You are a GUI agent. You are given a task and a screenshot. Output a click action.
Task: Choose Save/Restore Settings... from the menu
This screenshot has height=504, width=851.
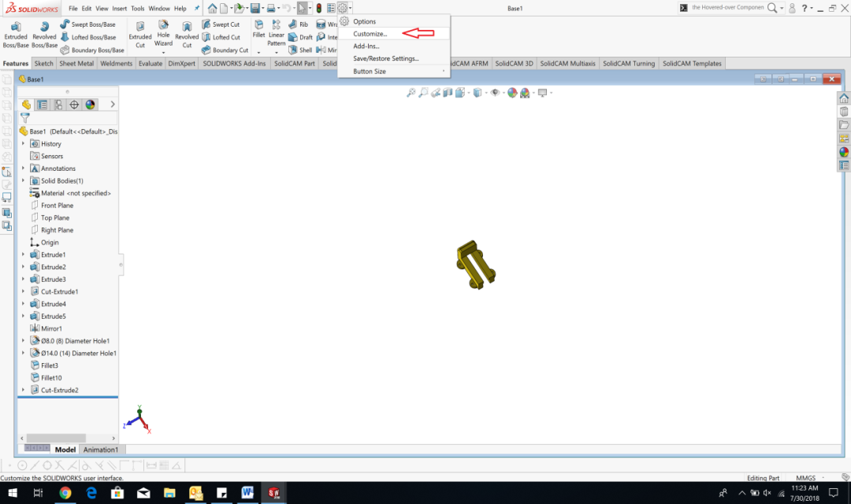tap(386, 58)
